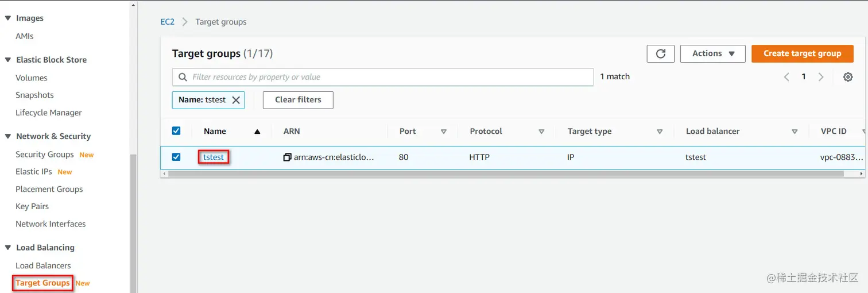Image resolution: width=868 pixels, height=293 pixels.
Task: Open Lifecycle Manager in the sidebar
Action: 49,113
